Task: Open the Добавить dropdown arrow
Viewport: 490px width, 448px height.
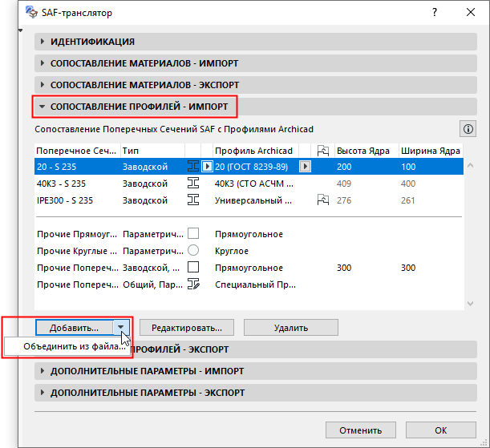Action: coord(121,327)
